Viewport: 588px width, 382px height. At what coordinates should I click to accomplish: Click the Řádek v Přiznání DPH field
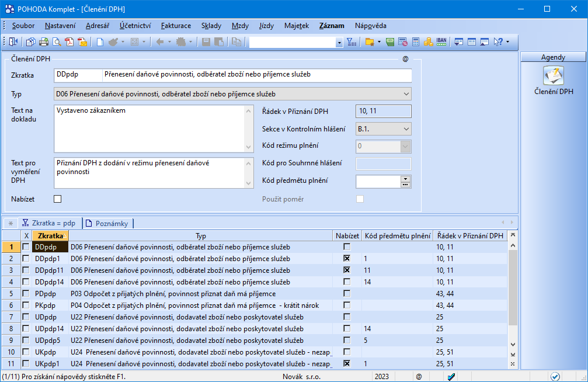click(383, 112)
